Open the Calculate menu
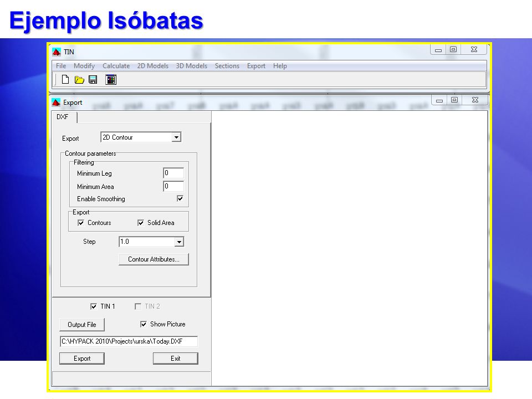 (116, 66)
